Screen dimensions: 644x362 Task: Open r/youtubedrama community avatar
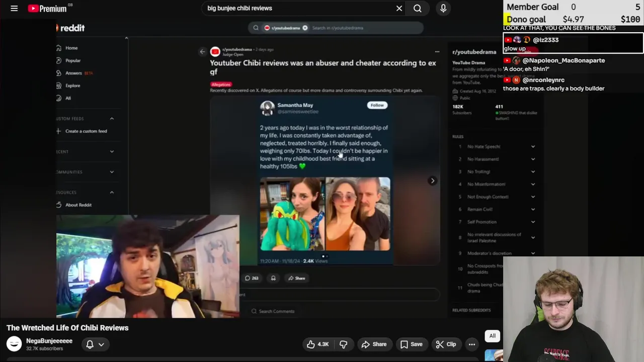click(x=215, y=51)
